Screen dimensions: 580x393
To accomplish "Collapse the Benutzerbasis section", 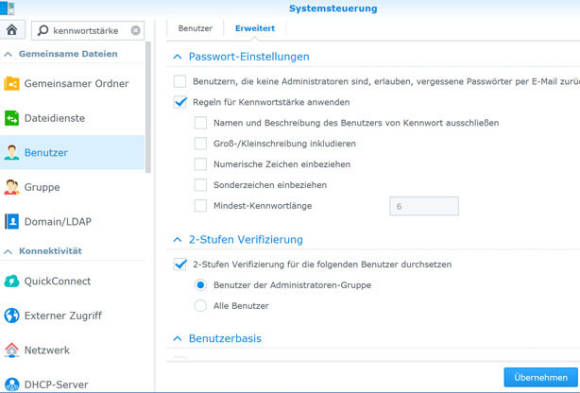I will (x=178, y=338).
